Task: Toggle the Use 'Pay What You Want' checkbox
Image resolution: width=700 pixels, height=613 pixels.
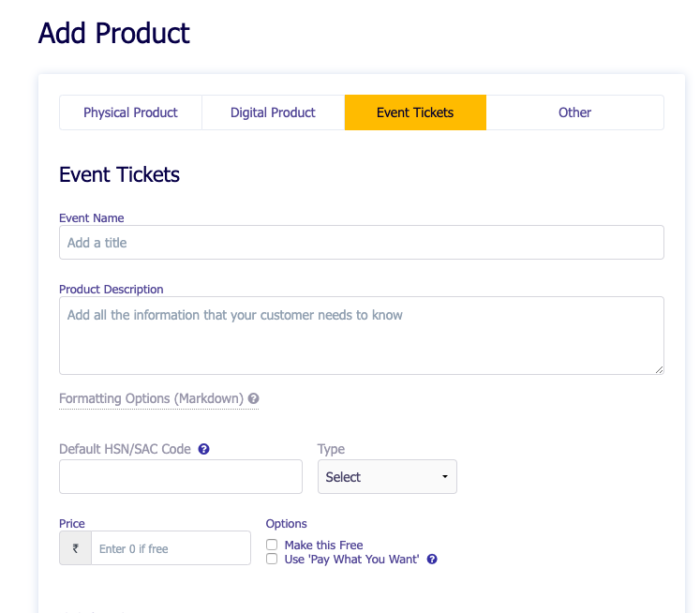Action: coord(272,559)
